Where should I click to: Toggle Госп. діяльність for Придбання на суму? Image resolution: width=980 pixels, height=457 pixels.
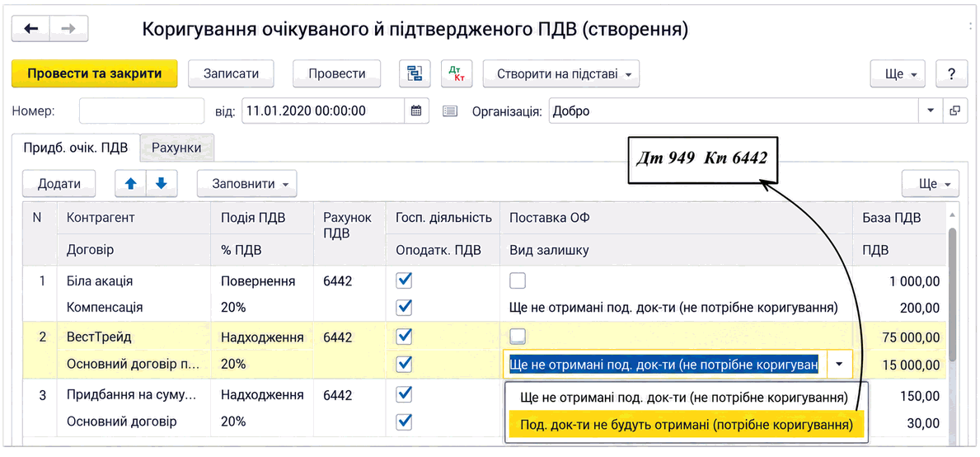point(405,394)
